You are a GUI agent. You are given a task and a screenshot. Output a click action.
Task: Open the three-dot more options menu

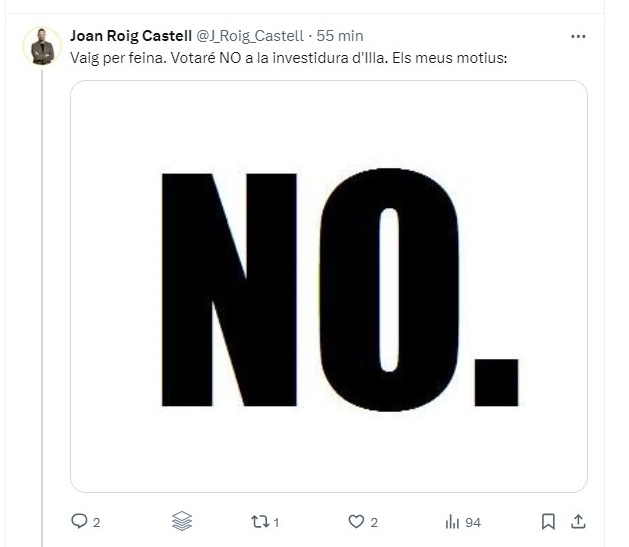pyautogui.click(x=578, y=36)
